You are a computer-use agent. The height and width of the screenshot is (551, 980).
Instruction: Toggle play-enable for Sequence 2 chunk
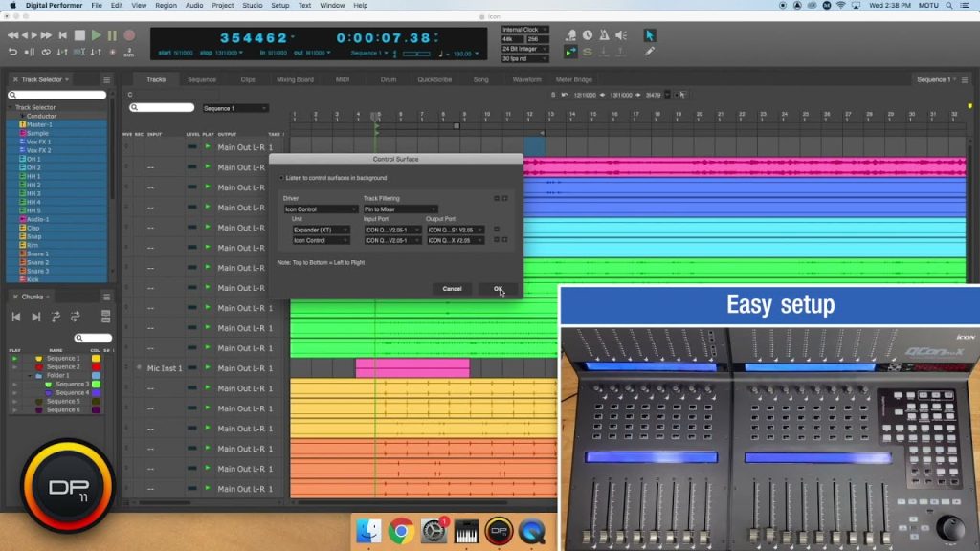point(14,367)
